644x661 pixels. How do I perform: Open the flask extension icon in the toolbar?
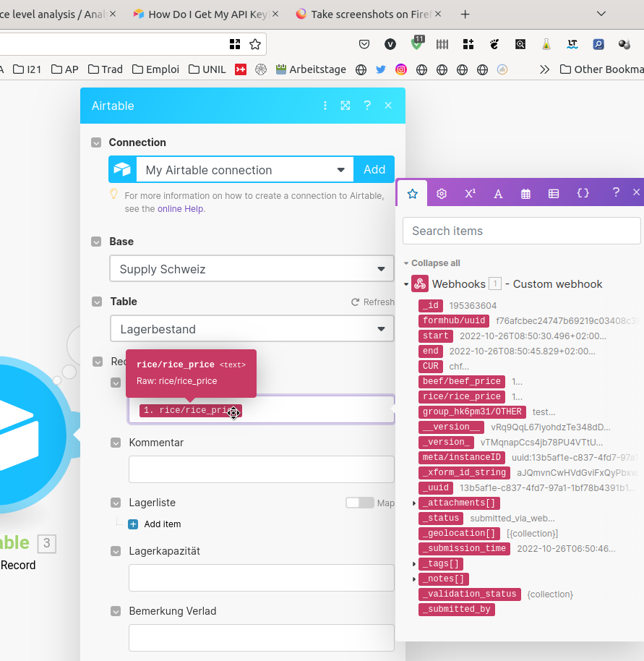click(x=546, y=44)
